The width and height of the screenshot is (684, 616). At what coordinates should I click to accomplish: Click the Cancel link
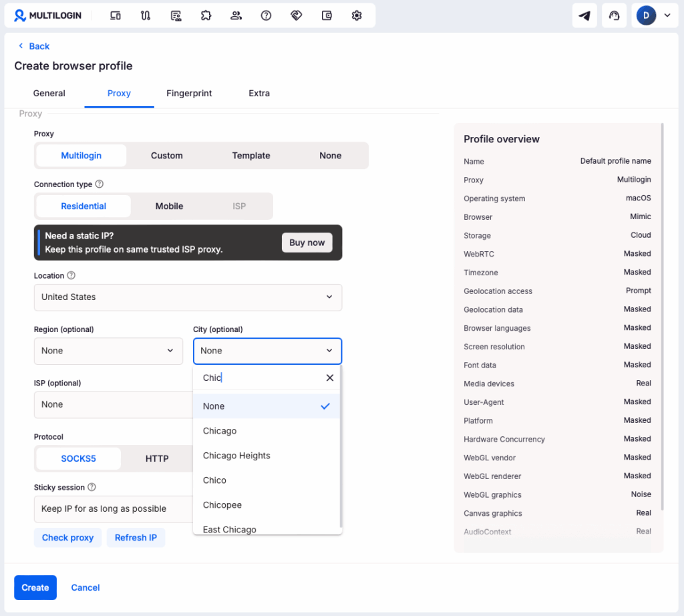click(85, 588)
